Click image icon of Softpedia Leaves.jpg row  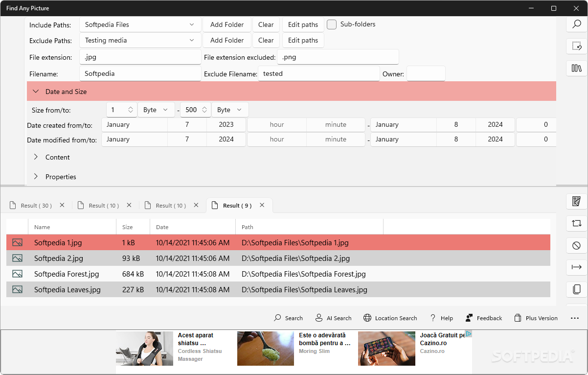point(17,289)
